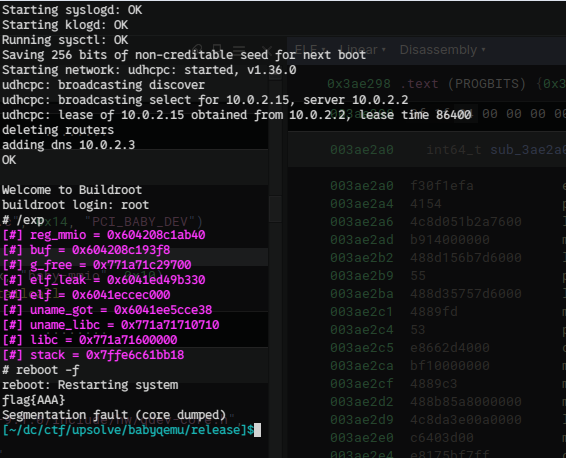Click the reg_mmio address output line
This screenshot has width=566, height=458.
pos(104,235)
